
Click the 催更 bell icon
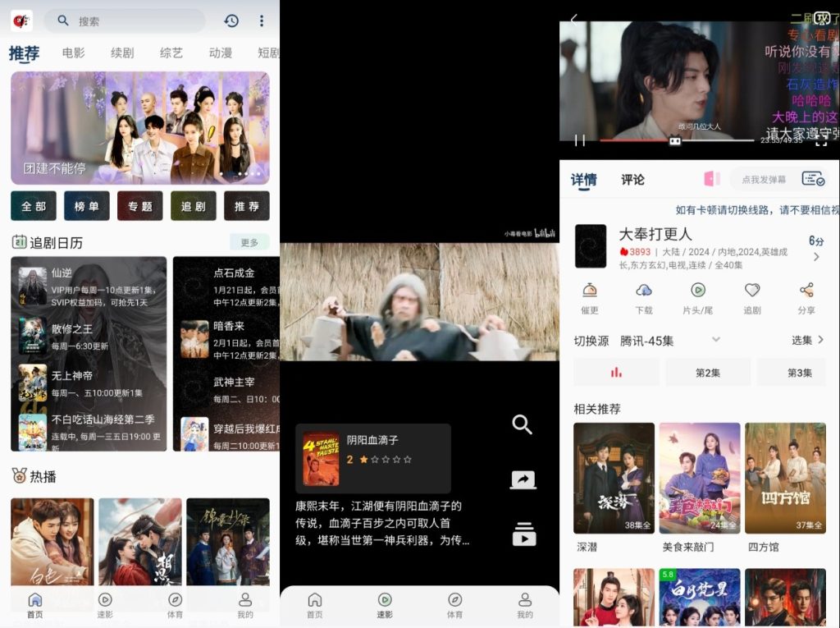tap(590, 290)
